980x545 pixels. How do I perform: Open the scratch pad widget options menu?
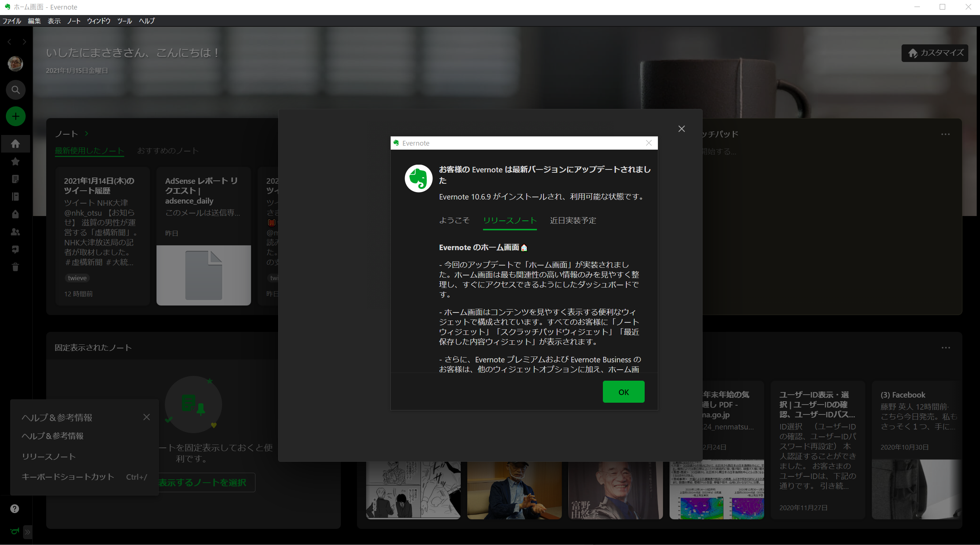(946, 134)
